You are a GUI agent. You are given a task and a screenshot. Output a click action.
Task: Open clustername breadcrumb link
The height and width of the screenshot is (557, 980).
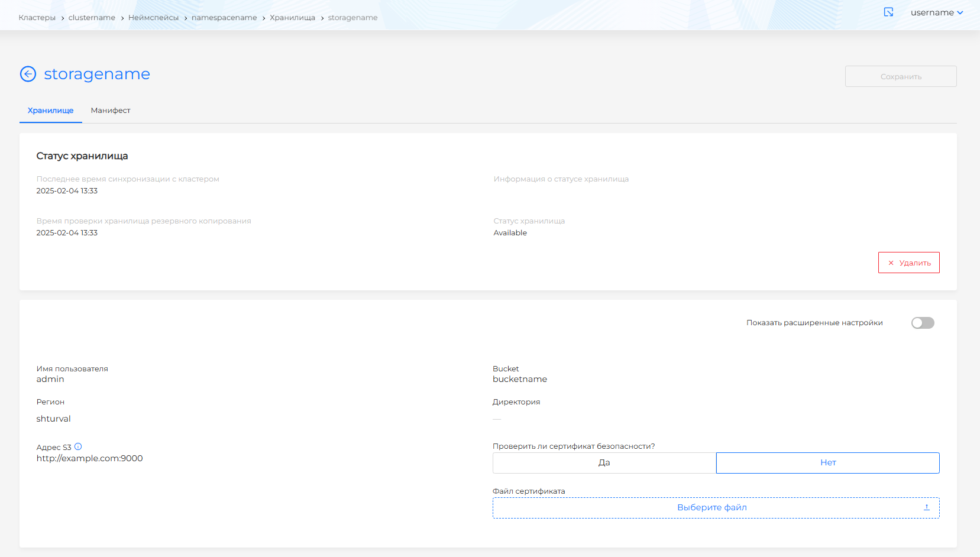point(92,18)
